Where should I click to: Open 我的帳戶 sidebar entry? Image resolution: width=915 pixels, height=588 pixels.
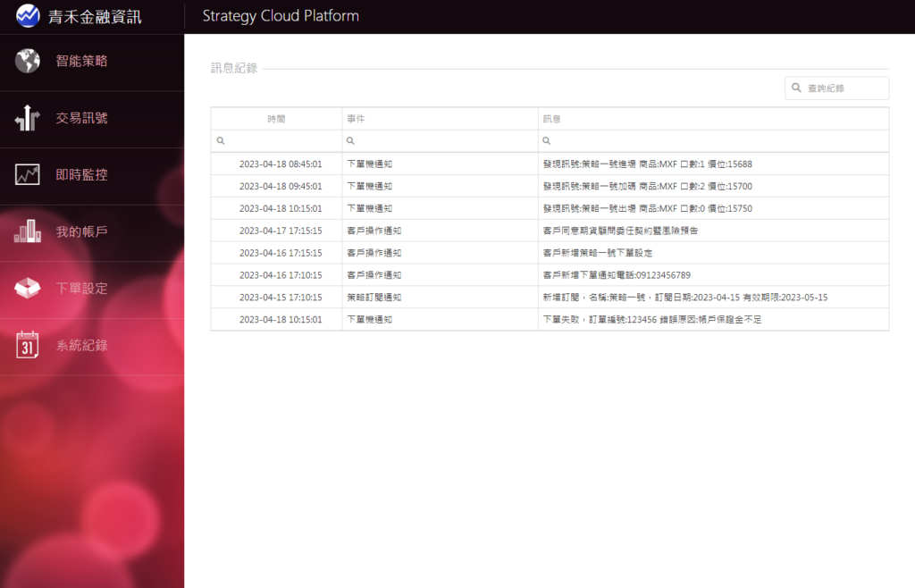coord(92,231)
